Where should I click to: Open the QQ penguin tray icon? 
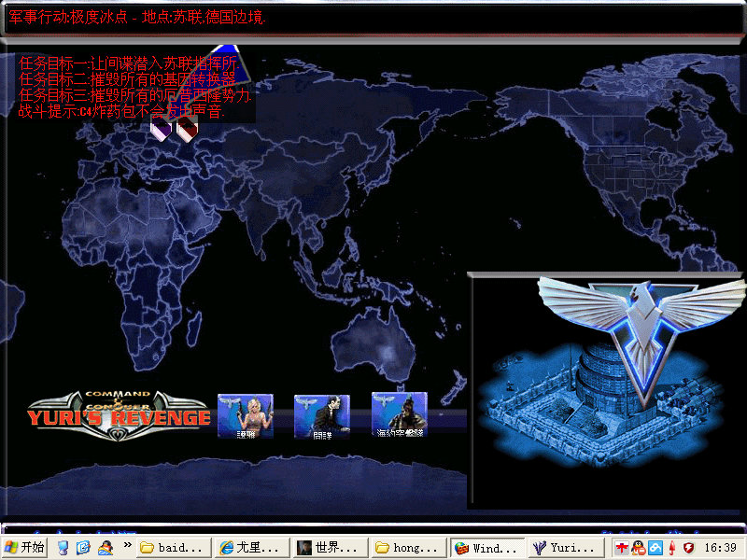click(x=639, y=548)
